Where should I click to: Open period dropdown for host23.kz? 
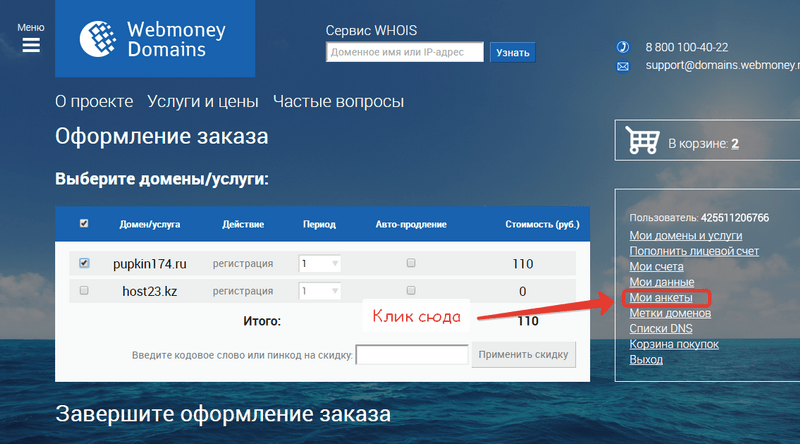(x=320, y=291)
